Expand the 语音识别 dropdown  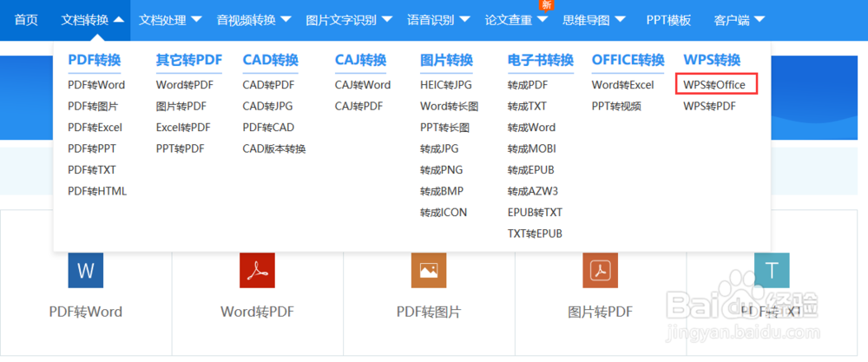pyautogui.click(x=464, y=21)
